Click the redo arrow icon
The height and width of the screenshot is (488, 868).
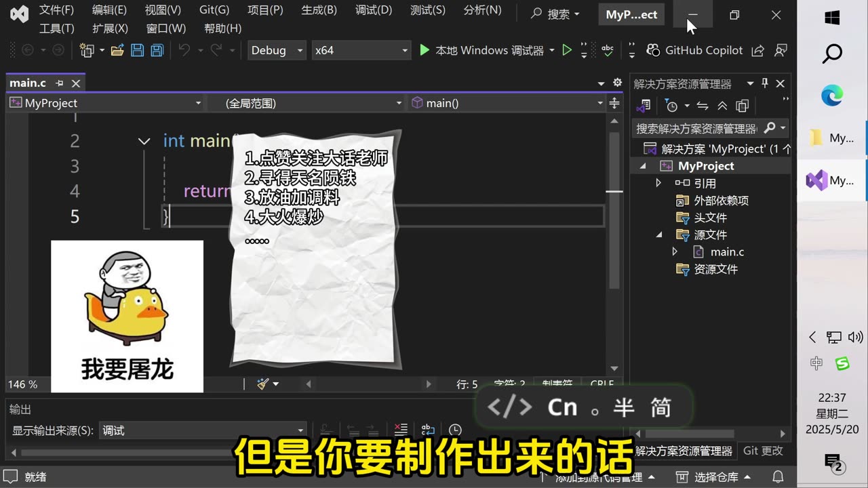point(216,50)
